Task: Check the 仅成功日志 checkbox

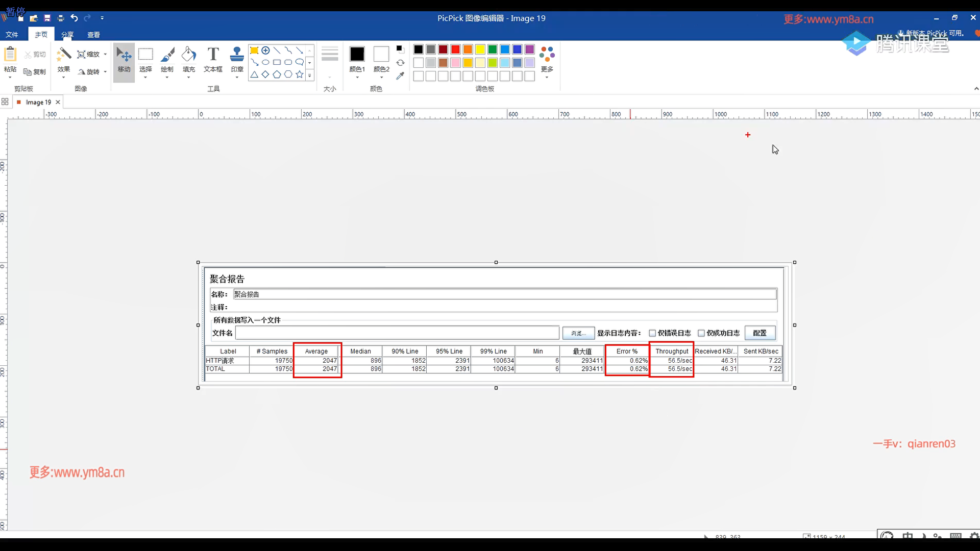Action: pyautogui.click(x=701, y=333)
